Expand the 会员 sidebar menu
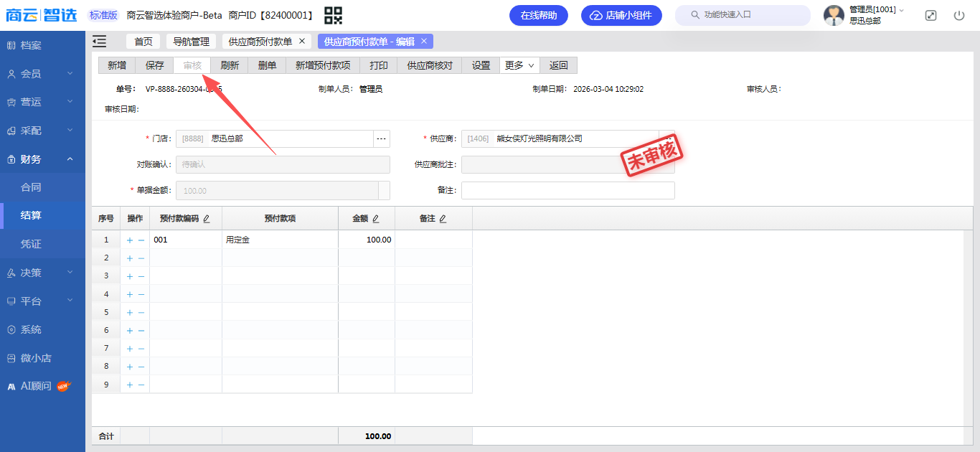This screenshot has width=980, height=452. tap(42, 74)
